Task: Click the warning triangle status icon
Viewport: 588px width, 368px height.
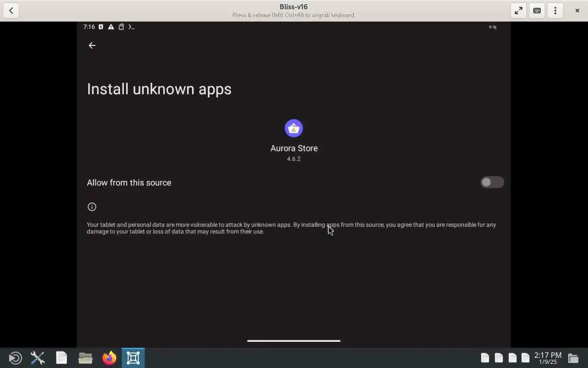Action: 111,27
